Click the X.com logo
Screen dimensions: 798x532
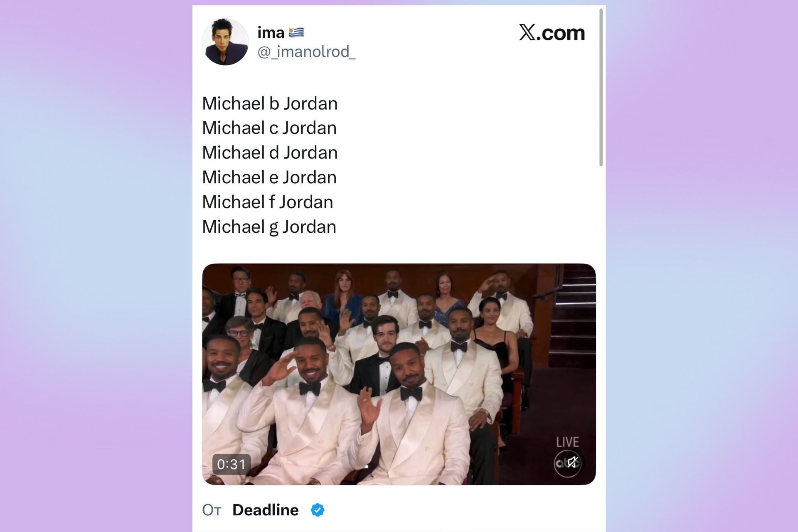[552, 33]
